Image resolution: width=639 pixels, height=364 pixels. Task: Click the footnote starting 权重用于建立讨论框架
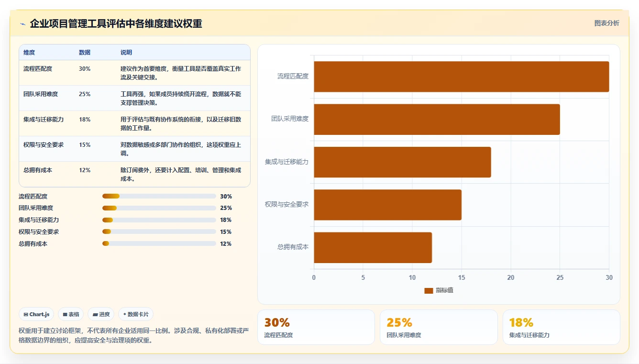pos(134,336)
